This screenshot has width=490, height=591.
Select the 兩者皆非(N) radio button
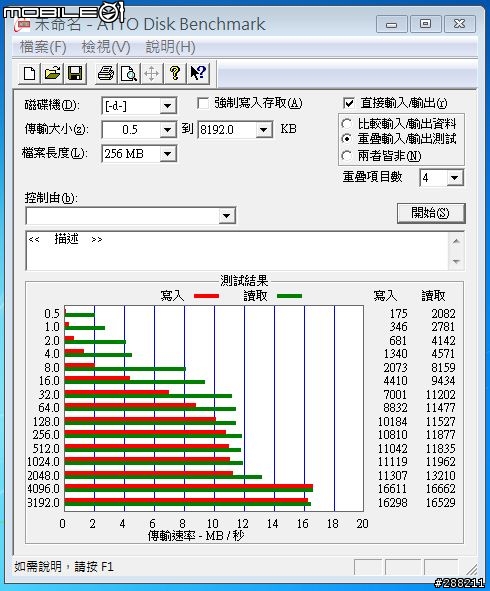[x=346, y=156]
